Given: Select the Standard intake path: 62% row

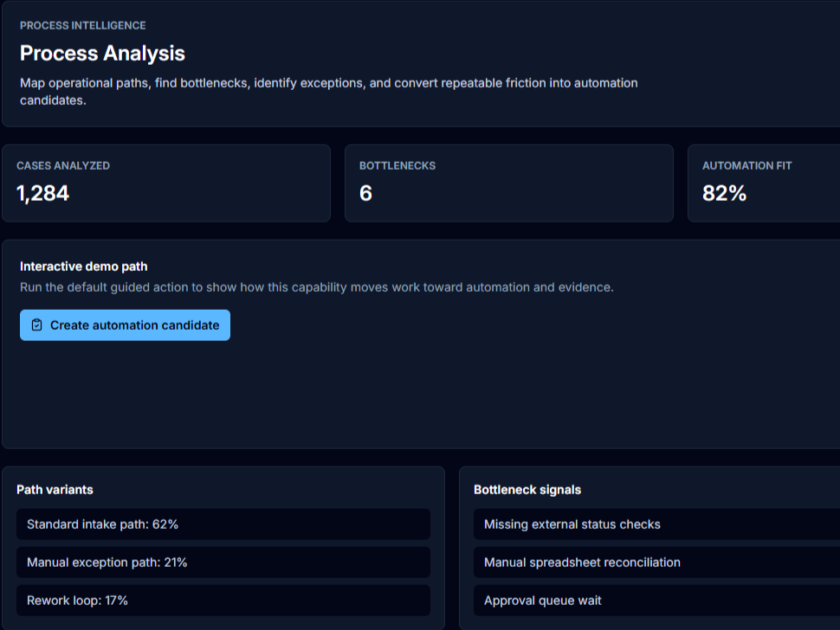Looking at the screenshot, I should click(x=223, y=524).
